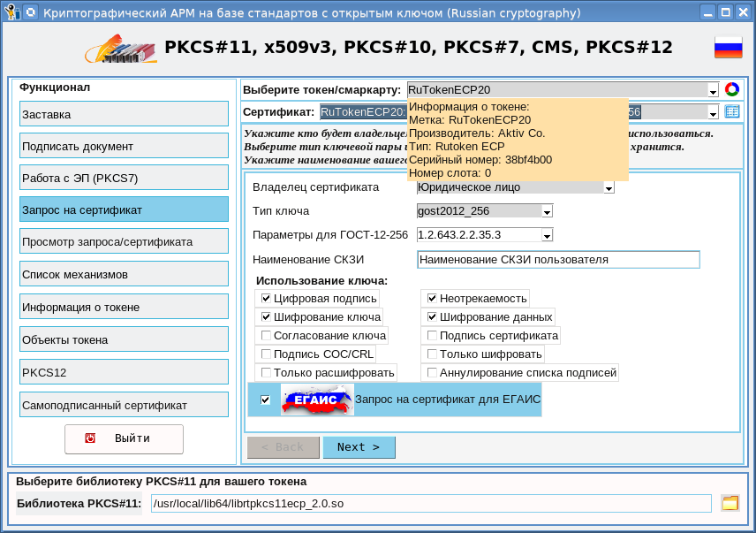Open certificate table view icon
The image size is (756, 533).
point(732,111)
